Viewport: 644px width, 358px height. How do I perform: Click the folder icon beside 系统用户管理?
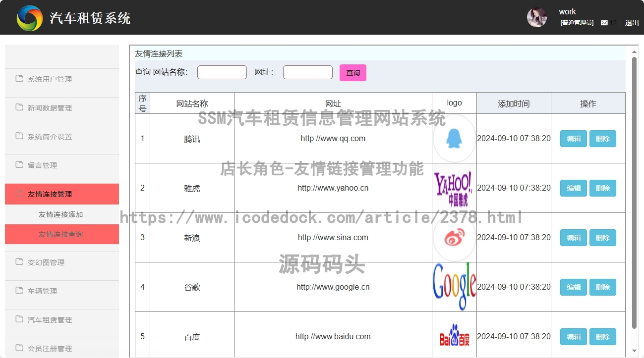pyautogui.click(x=19, y=79)
